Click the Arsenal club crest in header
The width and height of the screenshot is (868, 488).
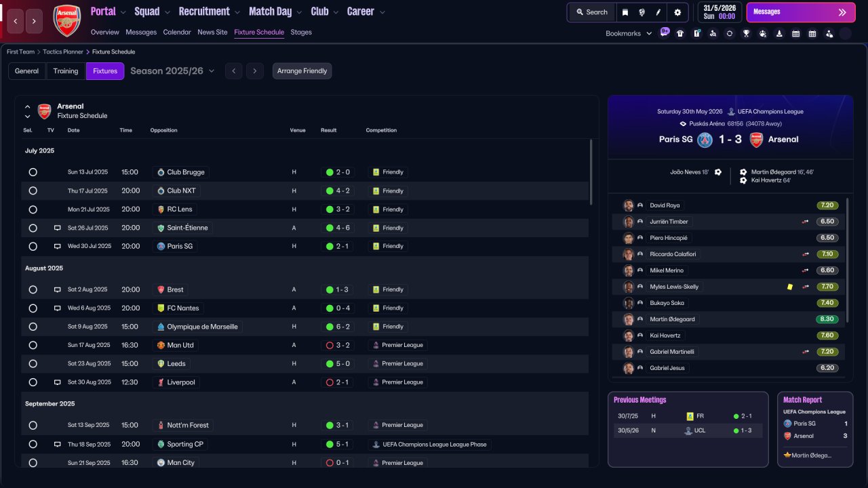(x=66, y=21)
